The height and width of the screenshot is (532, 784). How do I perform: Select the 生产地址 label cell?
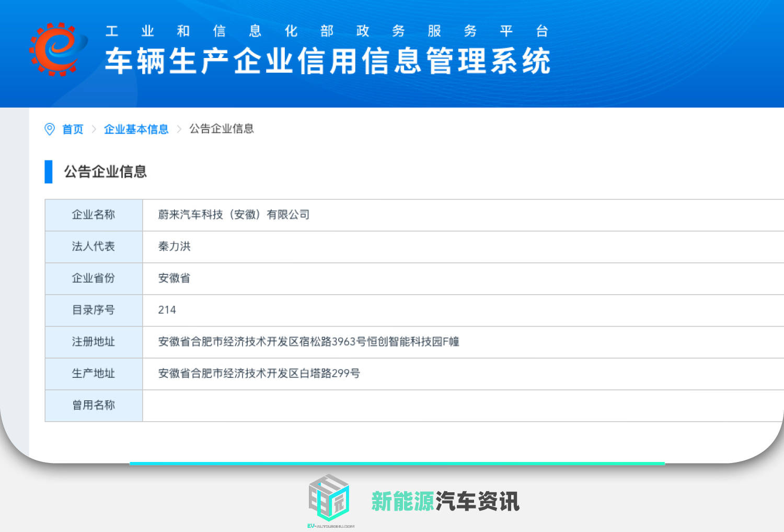click(x=94, y=374)
